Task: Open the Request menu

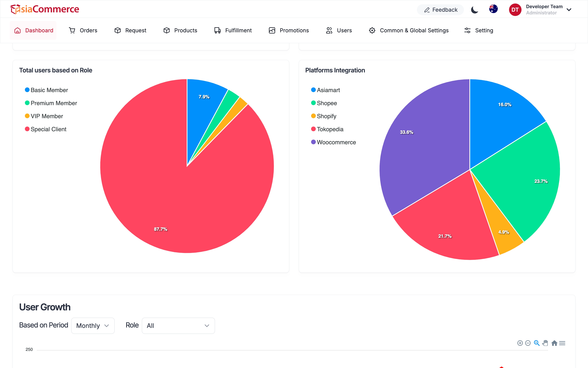Action: click(x=130, y=30)
